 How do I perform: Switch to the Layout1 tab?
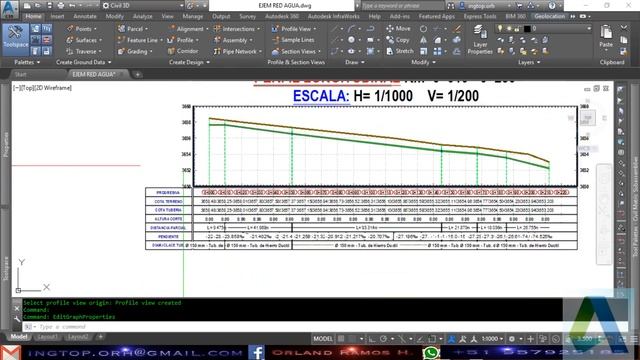47,337
